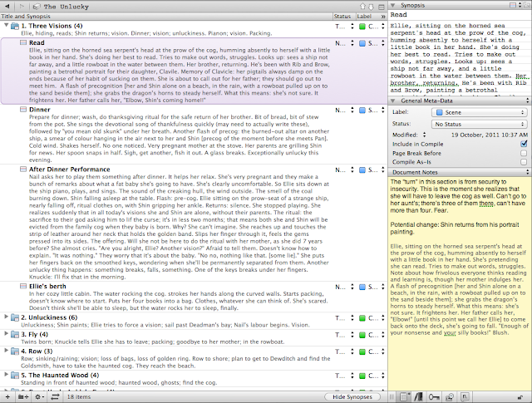Screen dimensions: 532x403
Task: Click the double-arrow lock-in-place icon in footer
Action: (55, 396)
